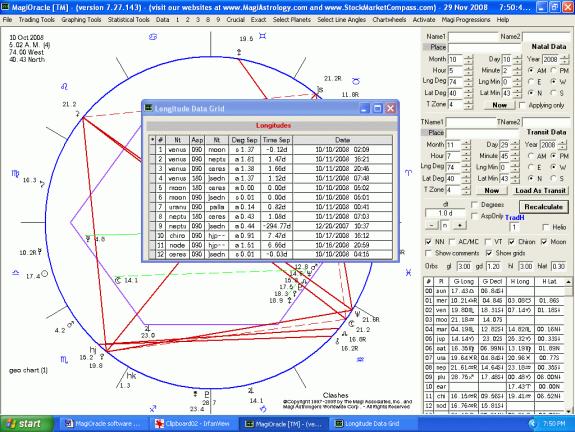575x432 pixels.
Task: Open the File menu
Action: pos(7,19)
